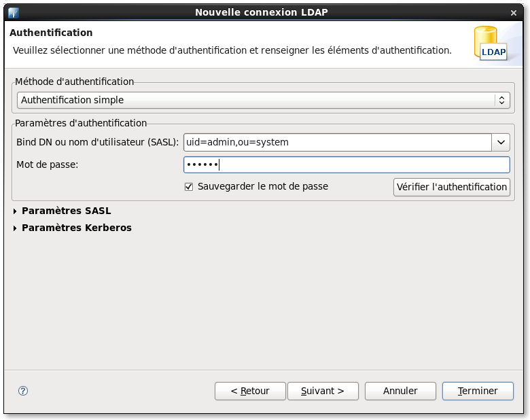Click inside the Bind DN text field

tap(336, 142)
